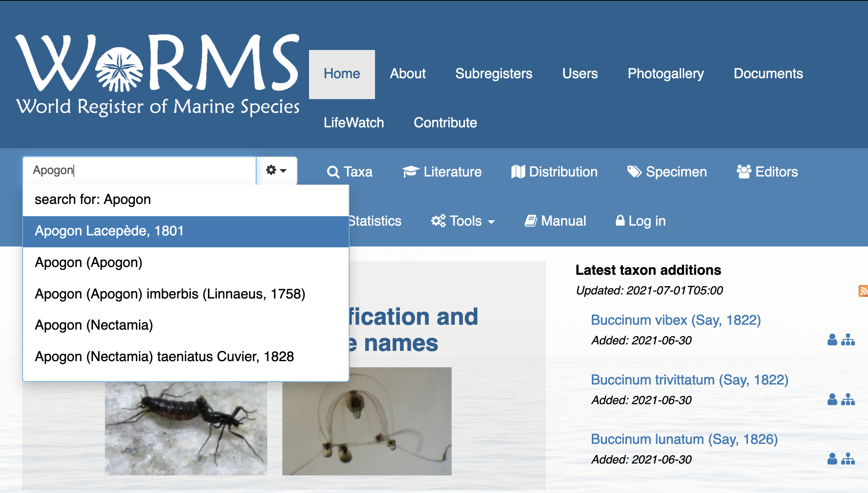Open the Photogallery menu item

(x=666, y=74)
